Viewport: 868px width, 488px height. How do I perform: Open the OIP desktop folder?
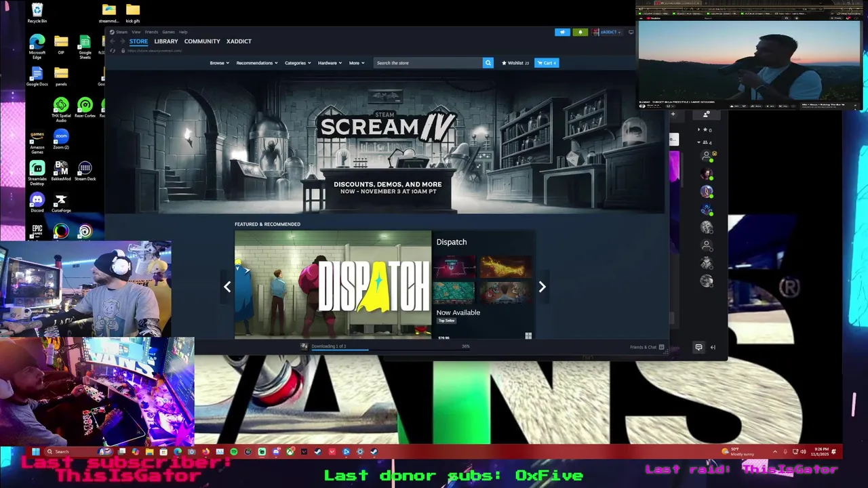(61, 45)
